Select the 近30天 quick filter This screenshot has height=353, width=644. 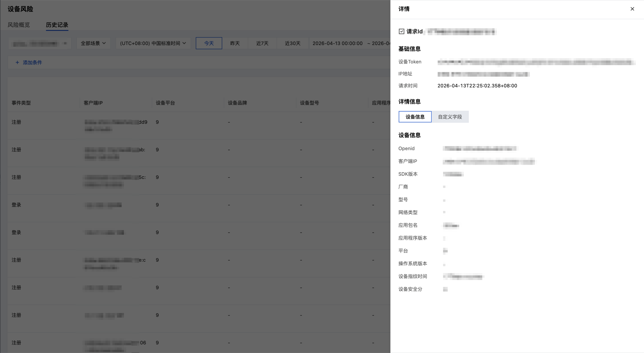click(x=292, y=43)
